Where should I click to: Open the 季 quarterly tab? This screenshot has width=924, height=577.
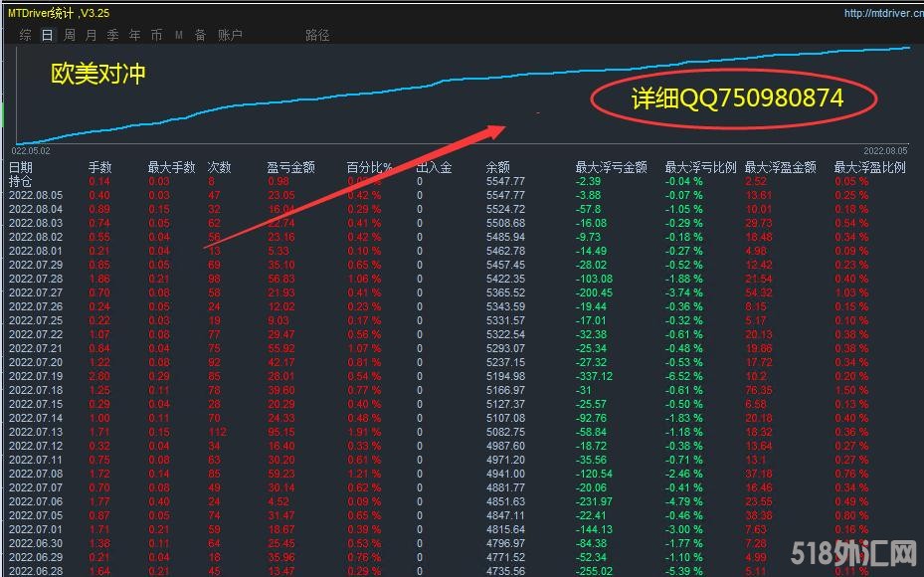[112, 35]
